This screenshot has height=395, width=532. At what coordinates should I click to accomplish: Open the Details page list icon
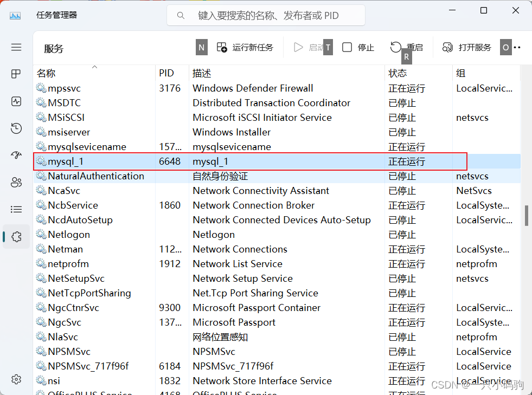point(16,210)
